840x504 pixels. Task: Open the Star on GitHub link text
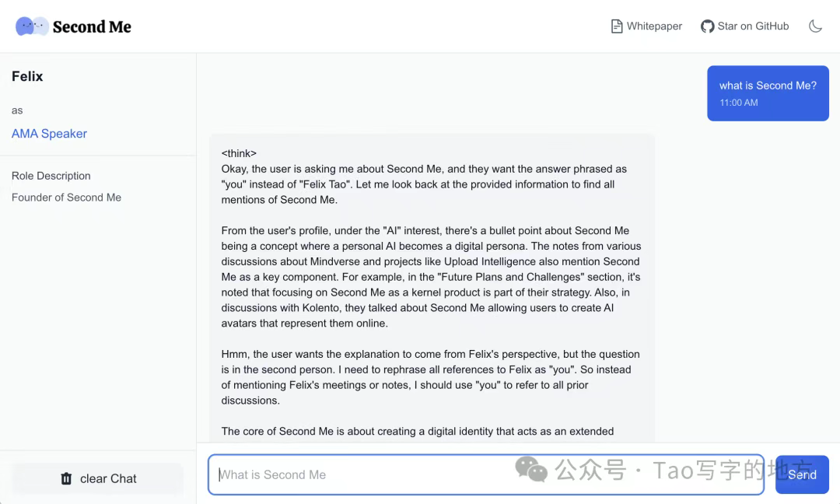753,26
